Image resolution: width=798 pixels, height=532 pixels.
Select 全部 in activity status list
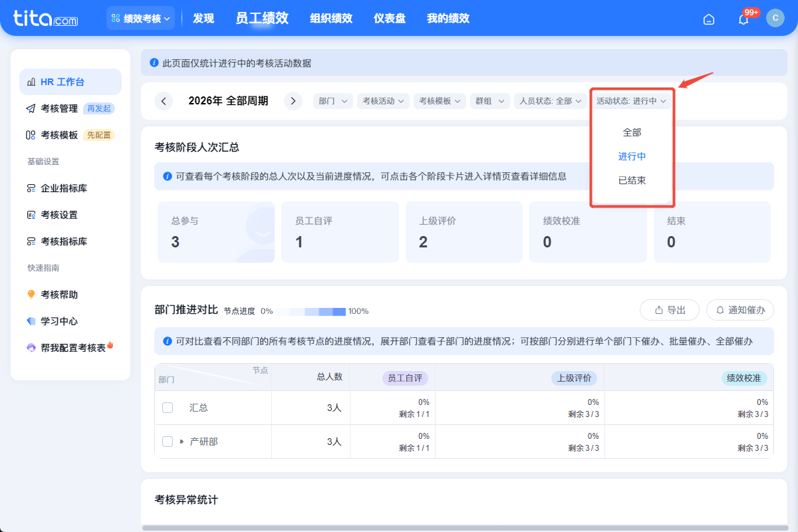click(632, 132)
